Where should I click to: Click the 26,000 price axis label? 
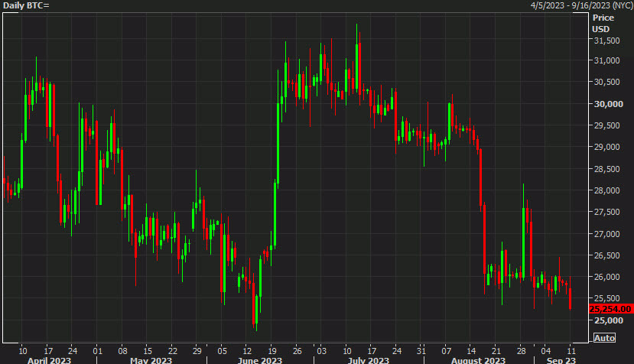click(606, 277)
